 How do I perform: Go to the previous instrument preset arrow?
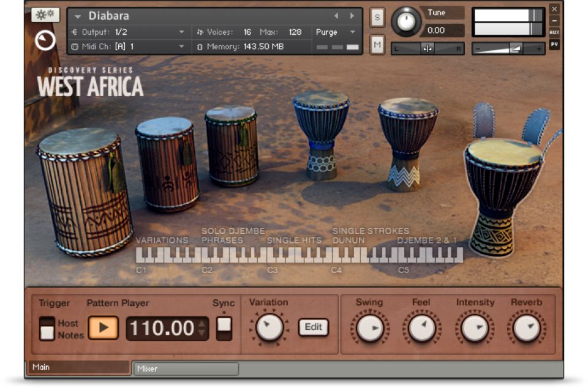pyautogui.click(x=336, y=16)
